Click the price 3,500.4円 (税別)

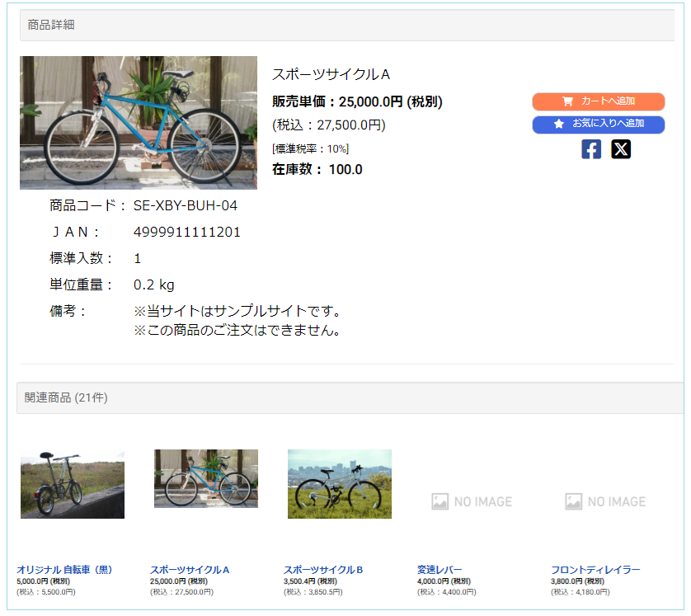pyautogui.click(x=310, y=581)
